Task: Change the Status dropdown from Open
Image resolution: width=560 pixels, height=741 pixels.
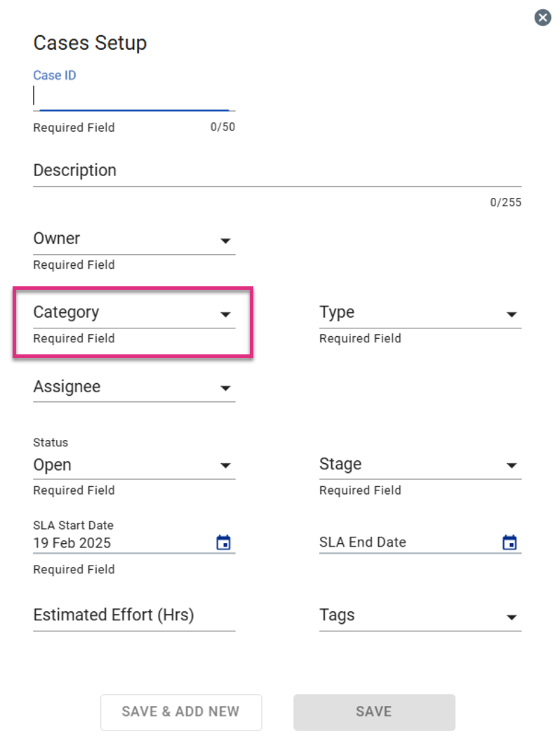Action: point(134,465)
